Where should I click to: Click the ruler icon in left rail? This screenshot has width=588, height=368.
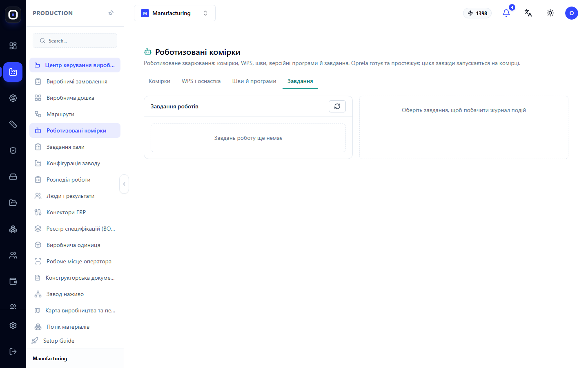pyautogui.click(x=13, y=124)
